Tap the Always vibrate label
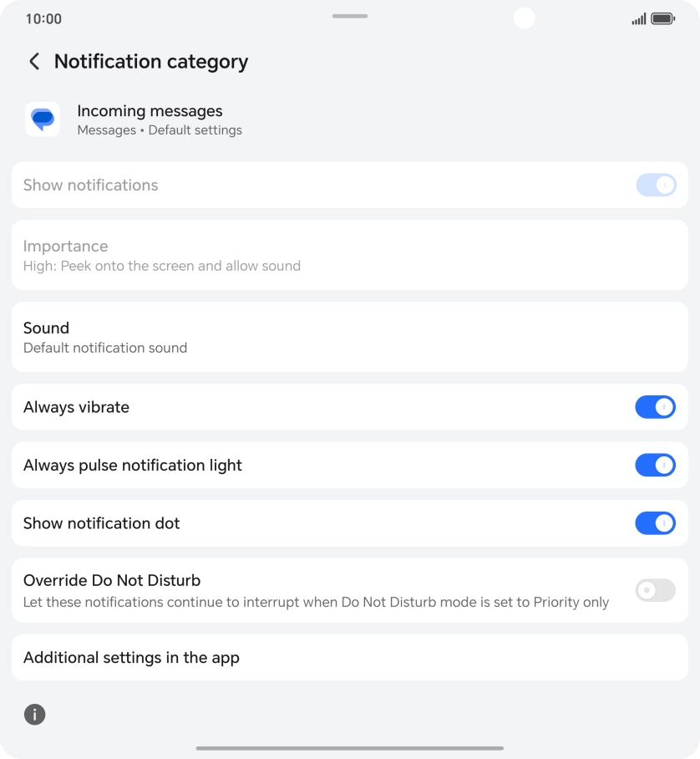Image resolution: width=700 pixels, height=759 pixels. click(77, 407)
